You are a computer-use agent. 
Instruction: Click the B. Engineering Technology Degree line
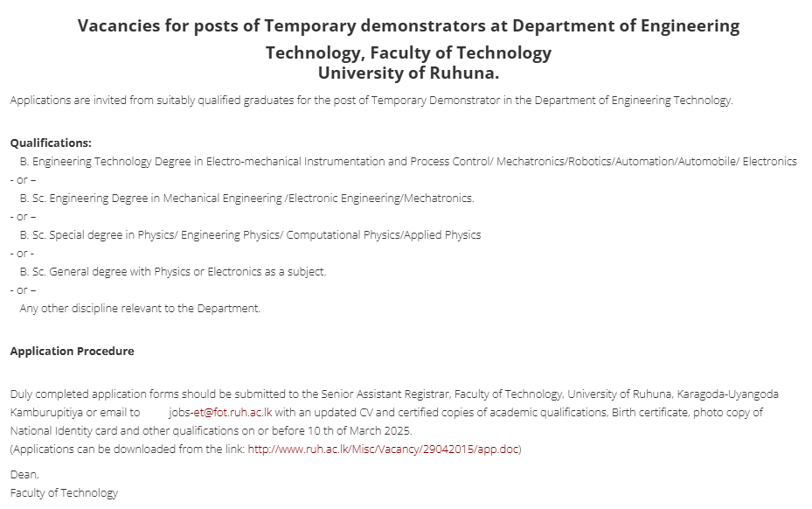point(408,161)
